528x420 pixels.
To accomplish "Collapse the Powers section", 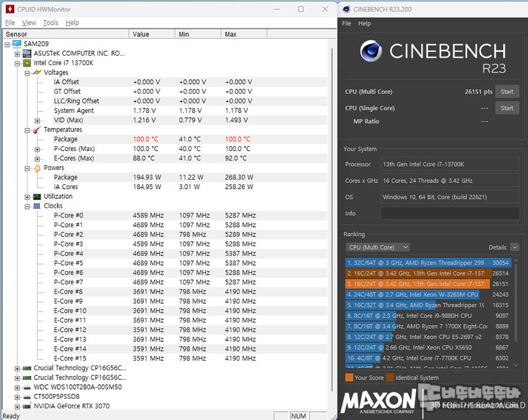I will (x=27, y=168).
